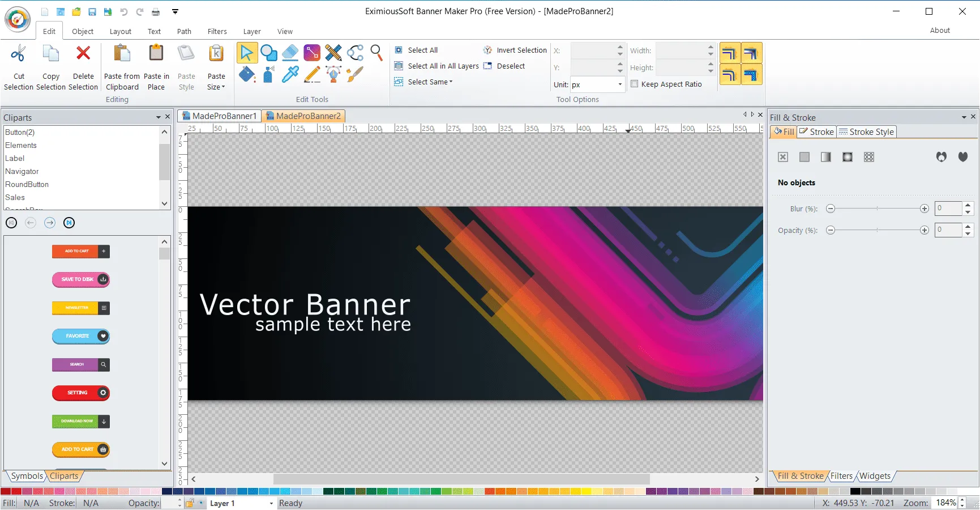This screenshot has width=980, height=510.
Task: Select the arrow Selection tool
Action: tap(247, 53)
